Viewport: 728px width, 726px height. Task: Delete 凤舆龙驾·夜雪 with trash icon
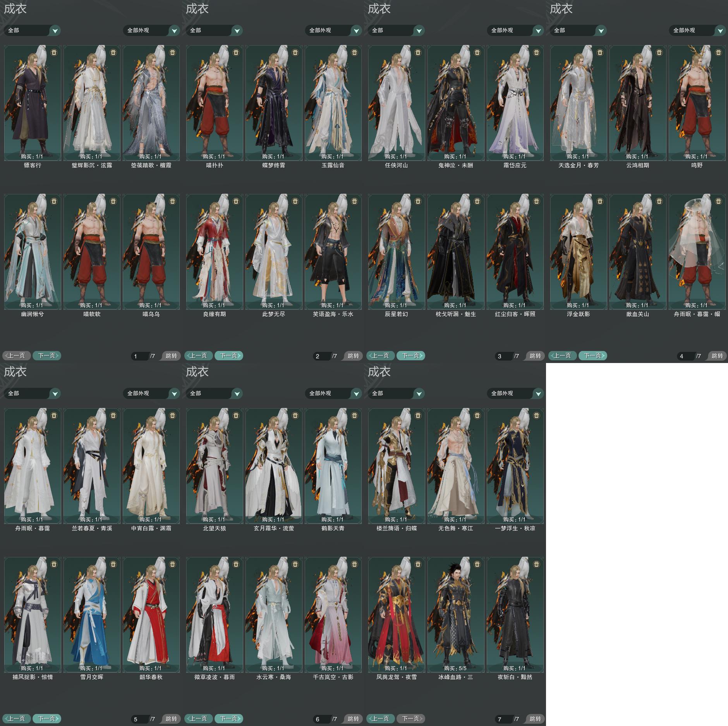(x=418, y=564)
